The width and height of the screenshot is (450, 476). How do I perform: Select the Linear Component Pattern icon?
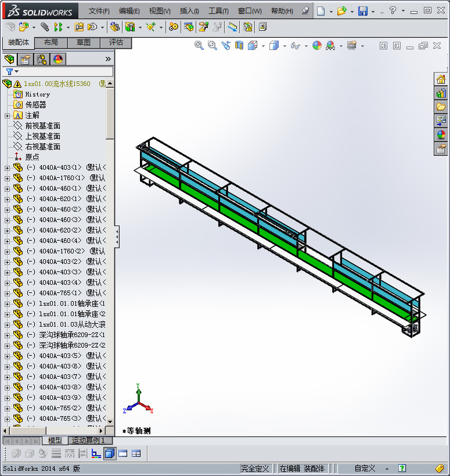coord(58,27)
